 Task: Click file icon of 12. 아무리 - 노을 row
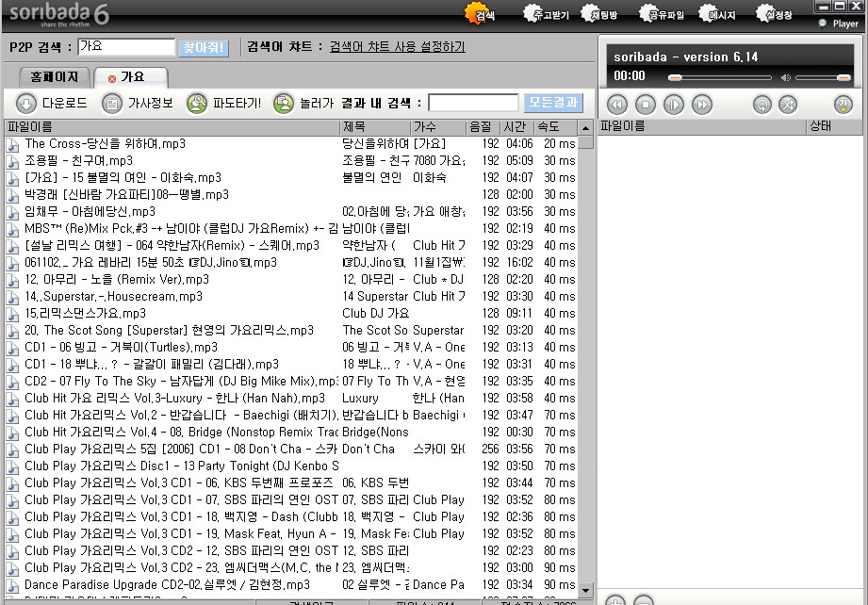coord(12,280)
